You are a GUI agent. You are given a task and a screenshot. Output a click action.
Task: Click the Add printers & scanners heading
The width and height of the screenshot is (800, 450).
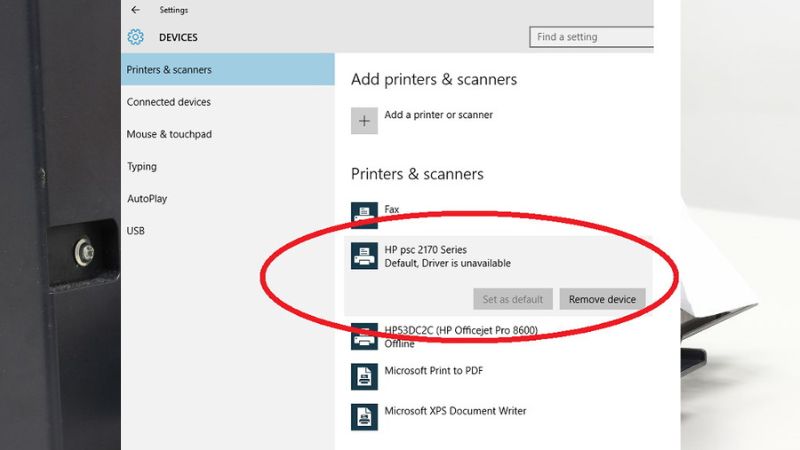pos(434,79)
